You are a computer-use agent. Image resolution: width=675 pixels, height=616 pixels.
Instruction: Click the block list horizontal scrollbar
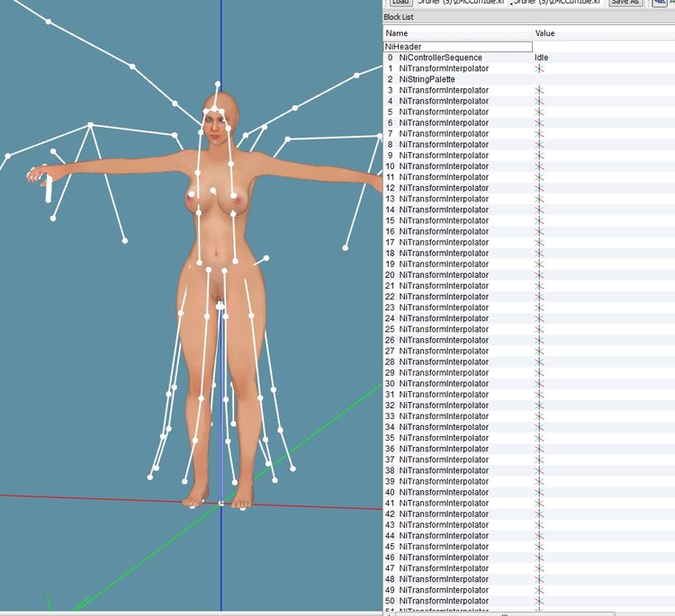pyautogui.click(x=505, y=614)
